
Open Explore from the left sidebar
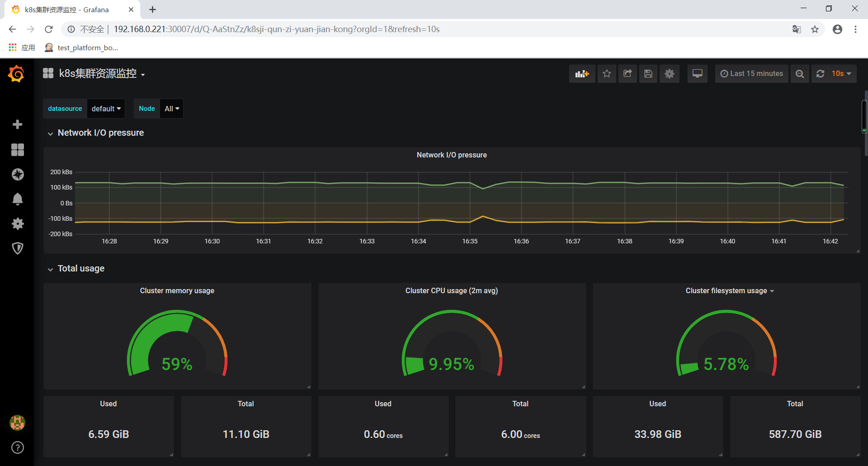(17, 174)
